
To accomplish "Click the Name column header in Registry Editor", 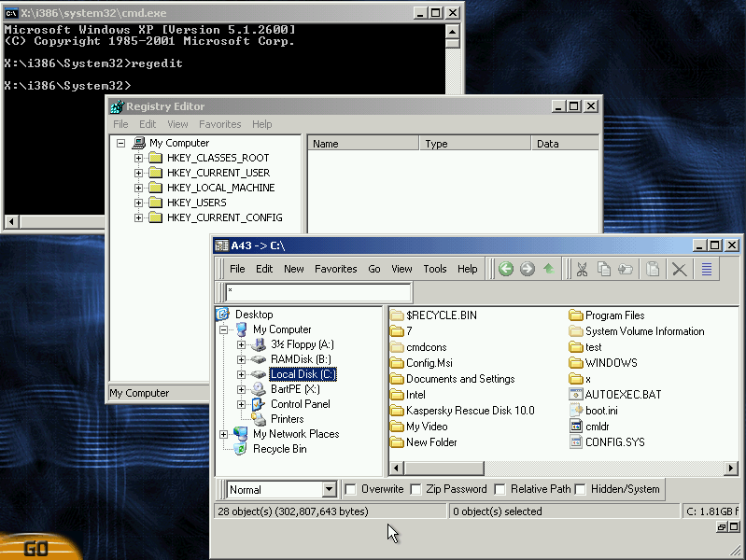I will [x=363, y=144].
